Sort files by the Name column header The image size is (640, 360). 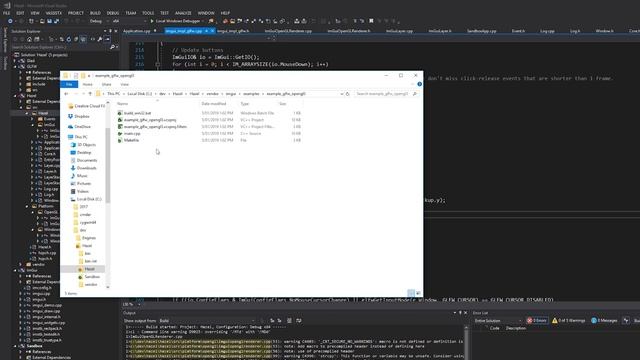(x=122, y=104)
